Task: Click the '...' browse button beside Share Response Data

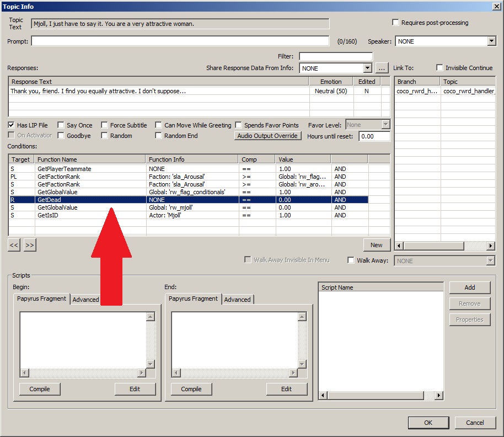Action: 382,68
